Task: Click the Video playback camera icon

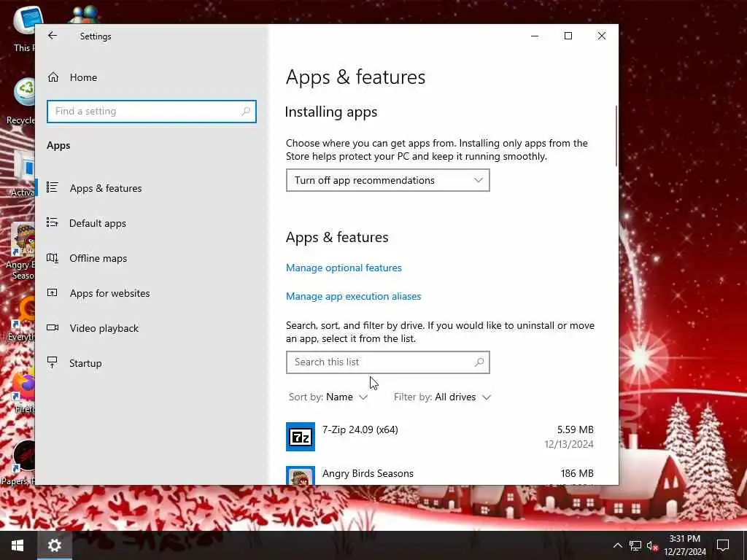Action: tap(53, 327)
